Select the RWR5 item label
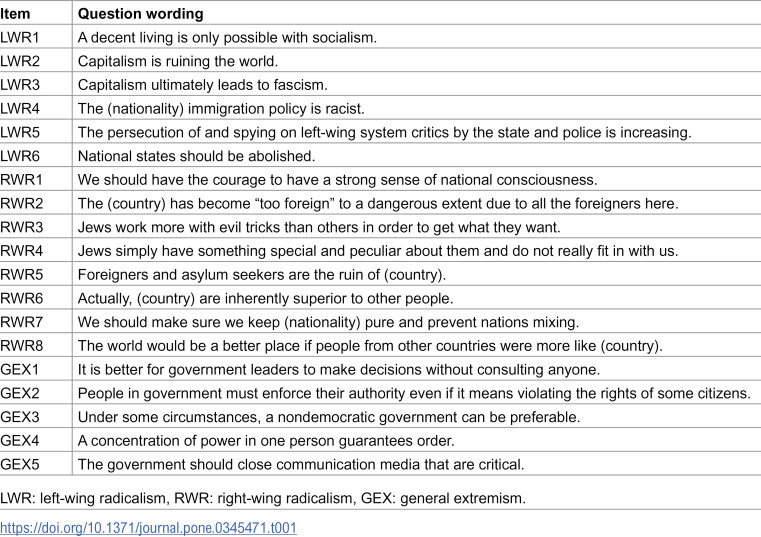The height and width of the screenshot is (537, 761). (21, 275)
